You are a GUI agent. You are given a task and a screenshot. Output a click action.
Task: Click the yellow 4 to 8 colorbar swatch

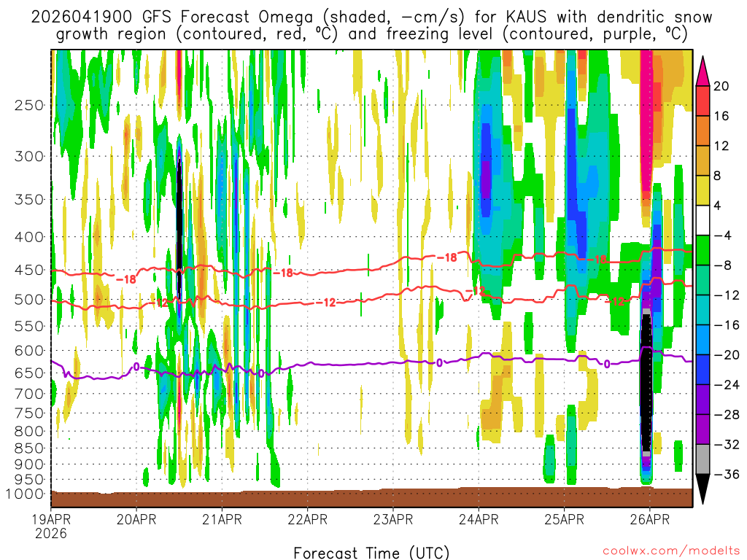[703, 190]
